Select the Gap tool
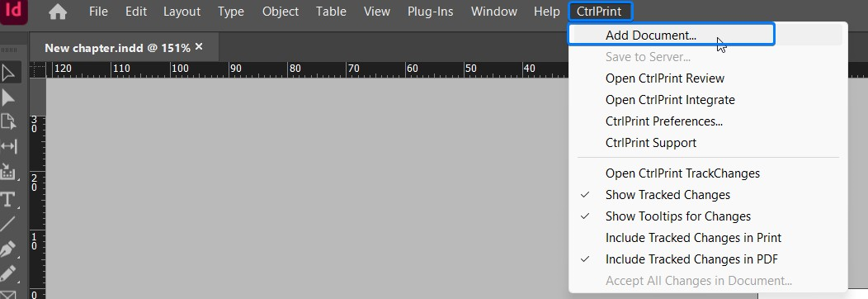 (9, 146)
